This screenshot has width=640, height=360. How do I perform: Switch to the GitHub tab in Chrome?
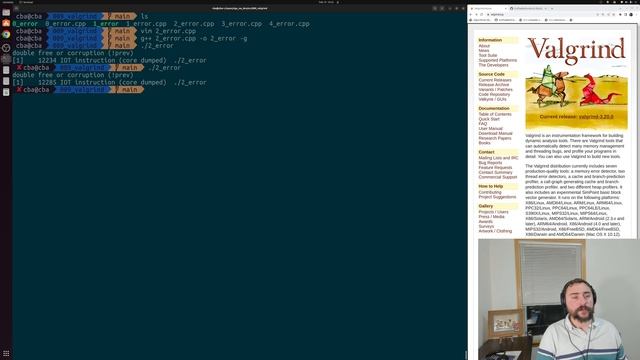(528, 8)
